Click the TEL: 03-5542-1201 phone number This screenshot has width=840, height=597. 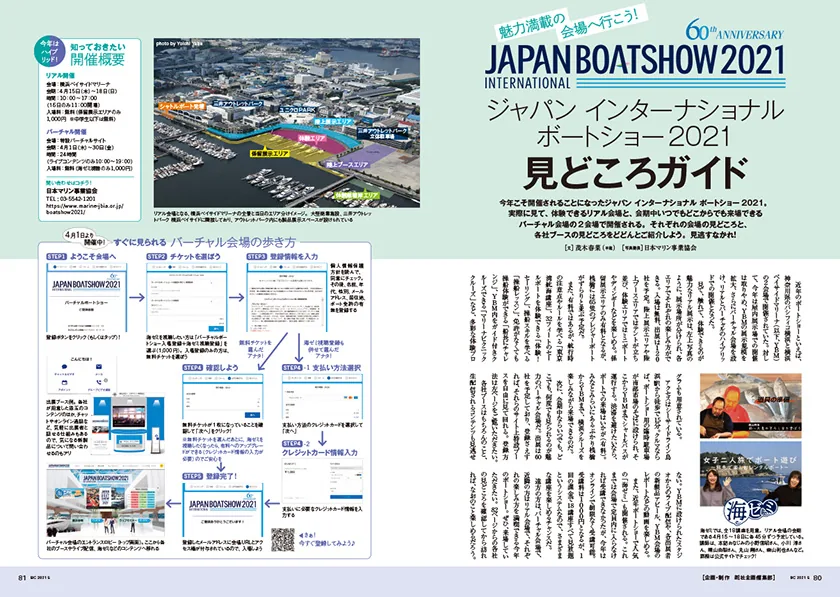click(71, 198)
